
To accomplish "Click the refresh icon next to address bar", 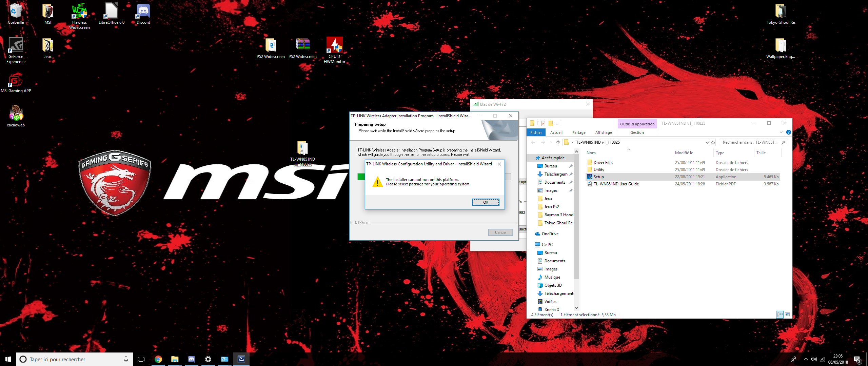I will 713,142.
